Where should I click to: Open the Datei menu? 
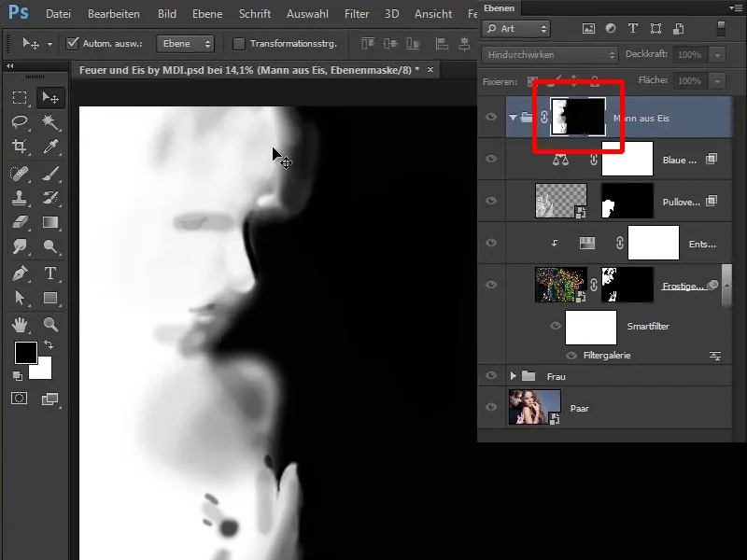(x=58, y=14)
